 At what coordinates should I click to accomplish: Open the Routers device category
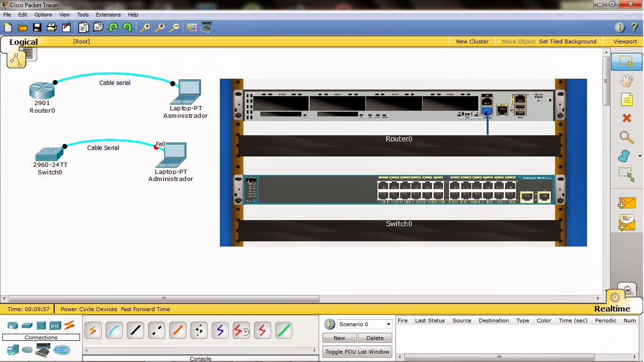tap(12, 325)
